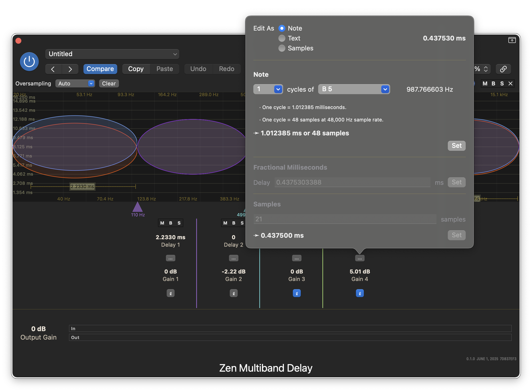
Task: Click the Clear button
Action: [109, 83]
